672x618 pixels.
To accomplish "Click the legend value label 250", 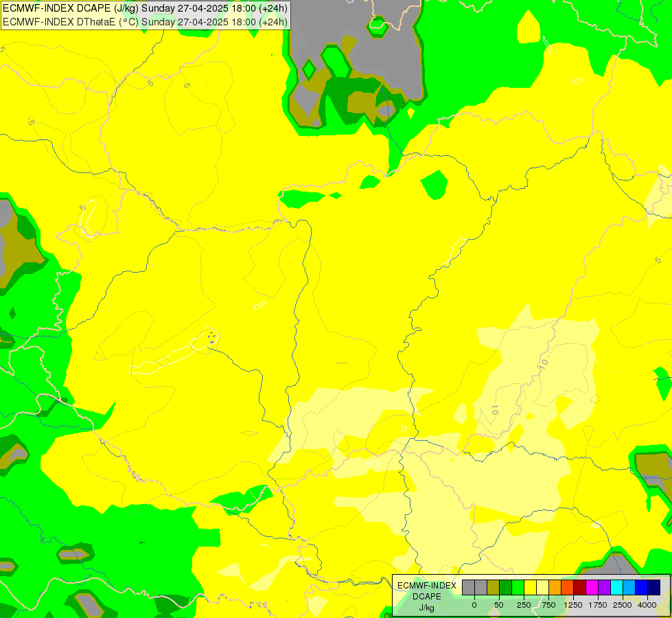I will click(524, 605).
